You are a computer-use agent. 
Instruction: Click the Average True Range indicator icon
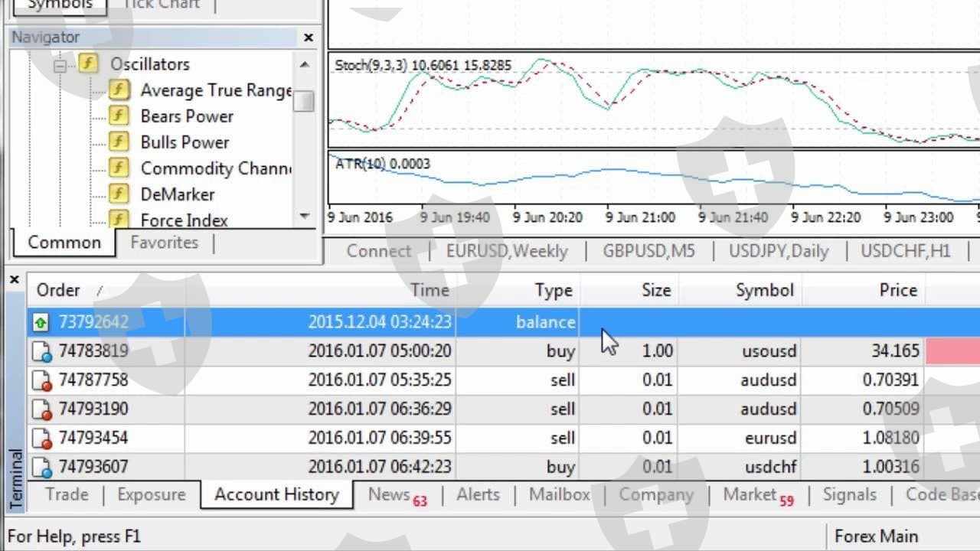(118, 90)
